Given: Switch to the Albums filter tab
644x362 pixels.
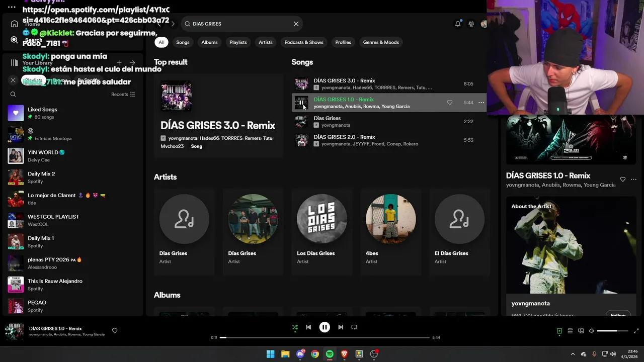Looking at the screenshot, I should tap(209, 42).
